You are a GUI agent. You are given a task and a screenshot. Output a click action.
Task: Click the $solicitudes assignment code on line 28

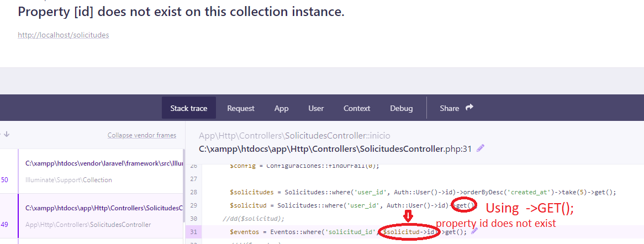pyautogui.click(x=423, y=192)
